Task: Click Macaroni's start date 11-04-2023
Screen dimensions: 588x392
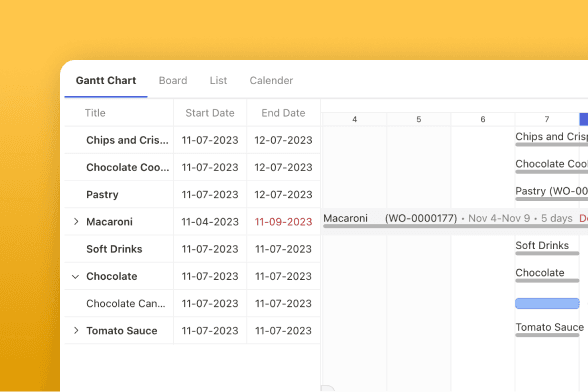Action: 210,222
